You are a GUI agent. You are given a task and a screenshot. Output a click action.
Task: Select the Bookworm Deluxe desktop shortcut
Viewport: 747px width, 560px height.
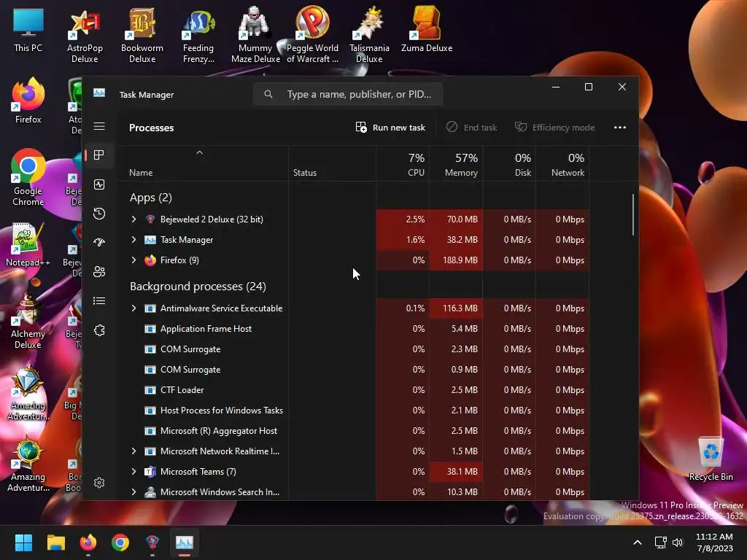[142, 36]
